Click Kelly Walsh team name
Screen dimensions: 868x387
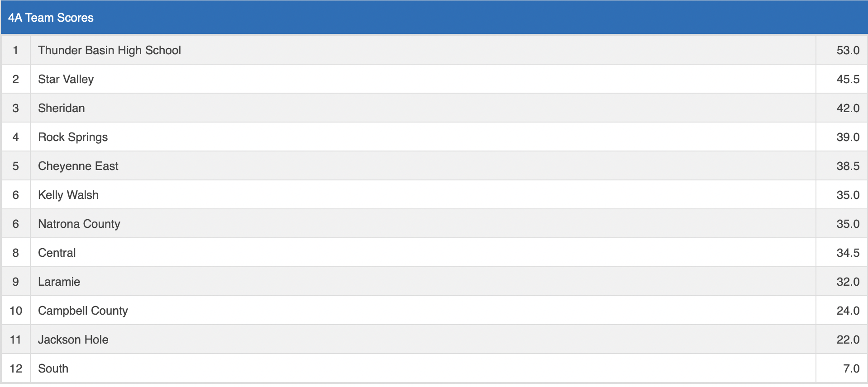pyautogui.click(x=68, y=195)
